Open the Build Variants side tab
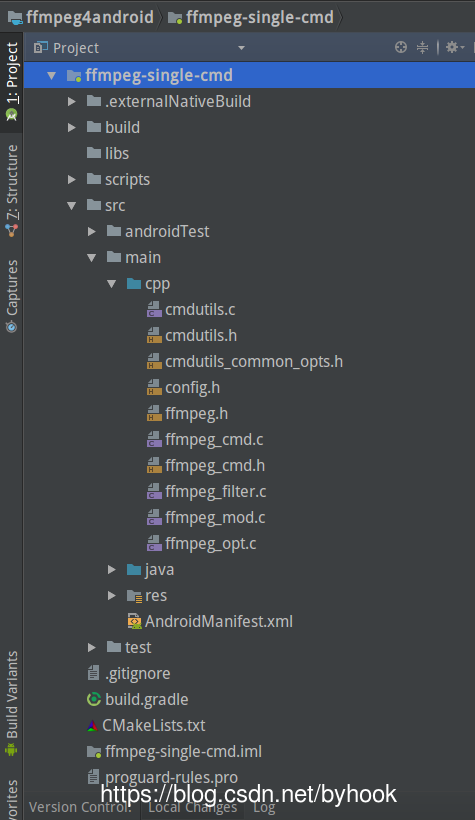Viewport: 475px width, 820px height. (x=12, y=703)
